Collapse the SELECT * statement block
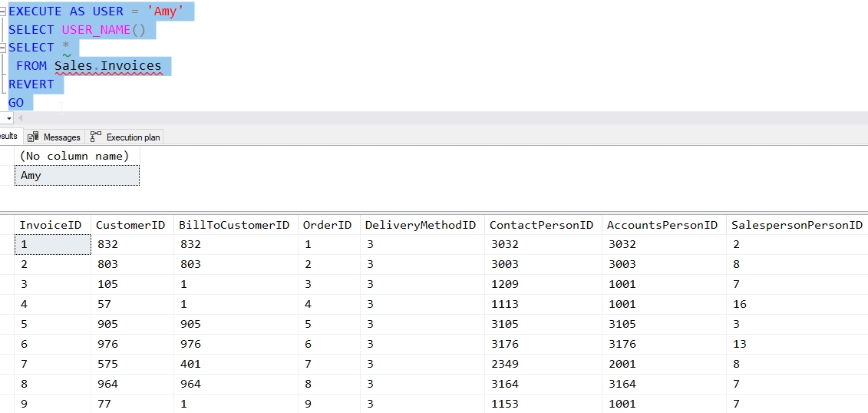 click(3, 48)
